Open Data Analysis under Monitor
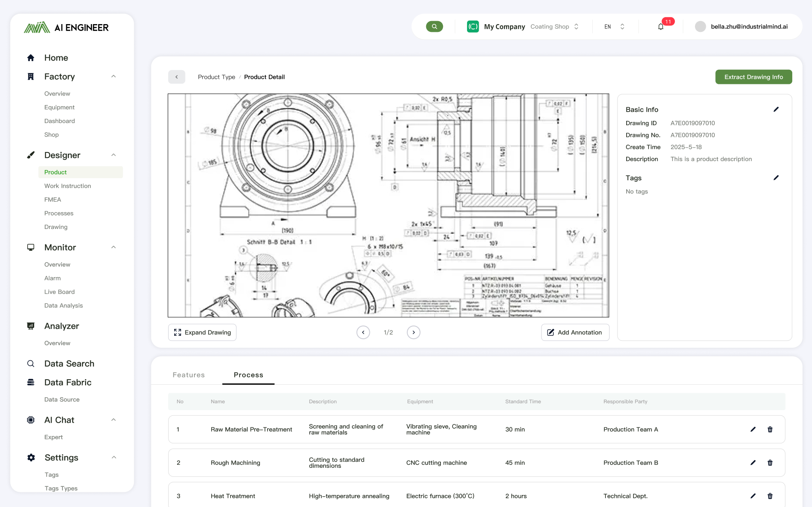Viewport: 812px width, 507px height. tap(64, 306)
